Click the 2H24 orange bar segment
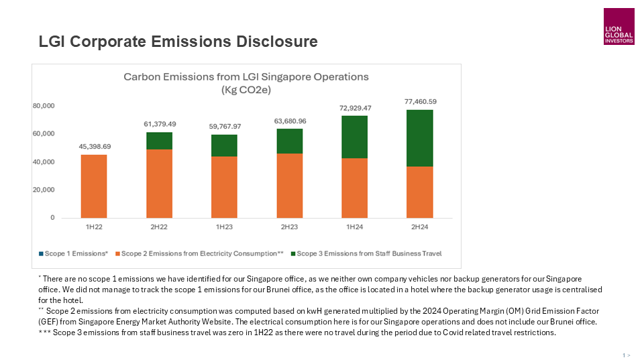 (x=420, y=192)
